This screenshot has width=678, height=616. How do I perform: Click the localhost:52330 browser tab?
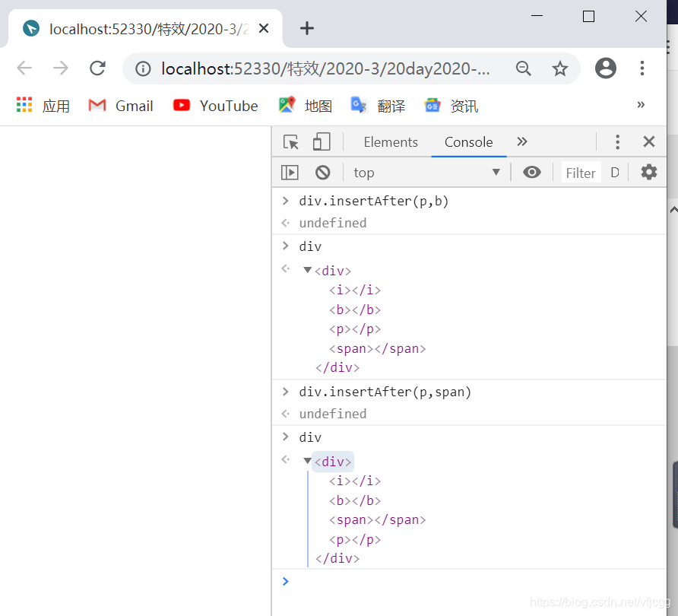tap(145, 29)
